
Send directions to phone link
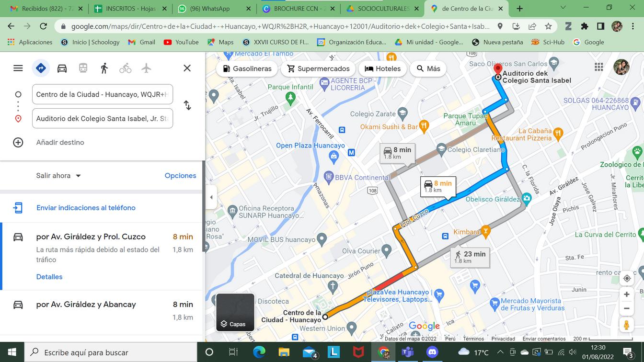coord(86,208)
